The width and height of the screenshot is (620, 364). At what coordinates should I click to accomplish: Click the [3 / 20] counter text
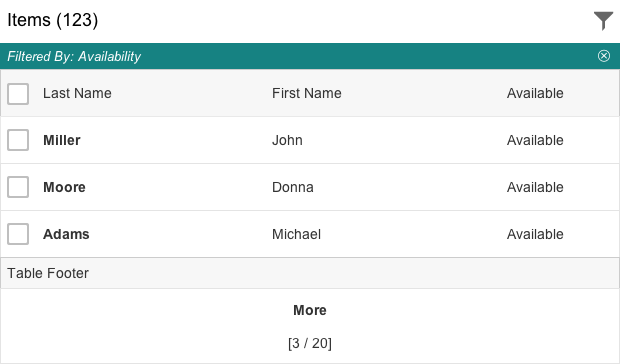point(310,343)
